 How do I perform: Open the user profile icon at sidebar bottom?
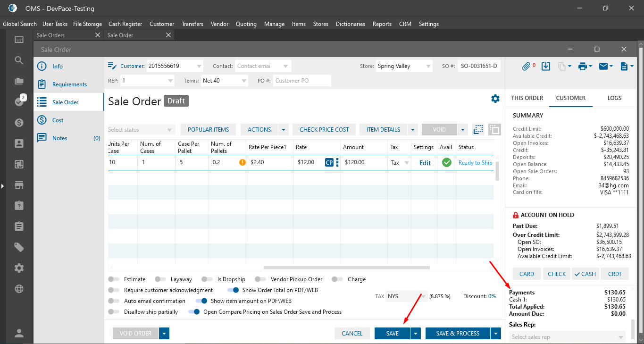click(x=19, y=333)
